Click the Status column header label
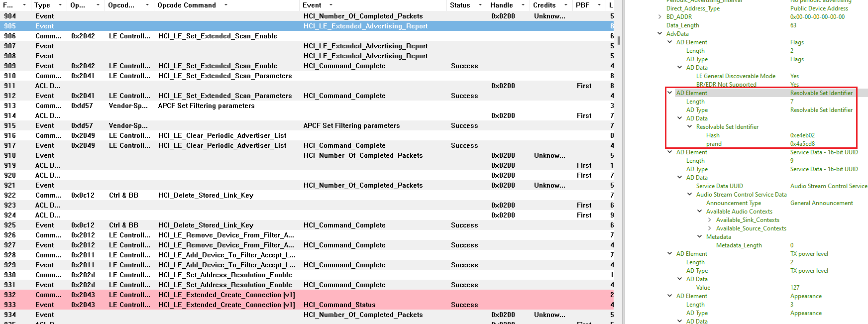Viewport: 868px width, 324px height. pyautogui.click(x=460, y=5)
